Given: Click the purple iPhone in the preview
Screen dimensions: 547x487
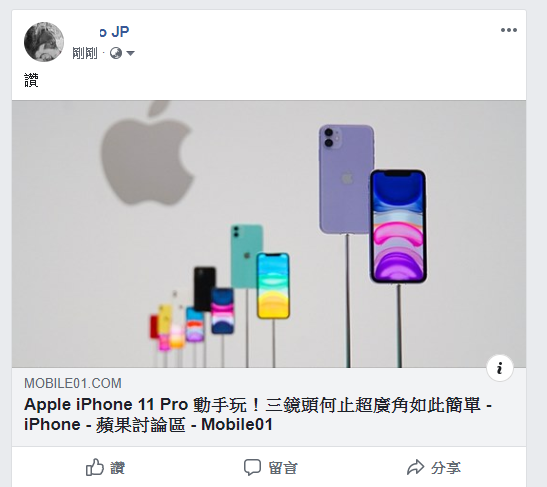Looking at the screenshot, I should (346, 179).
